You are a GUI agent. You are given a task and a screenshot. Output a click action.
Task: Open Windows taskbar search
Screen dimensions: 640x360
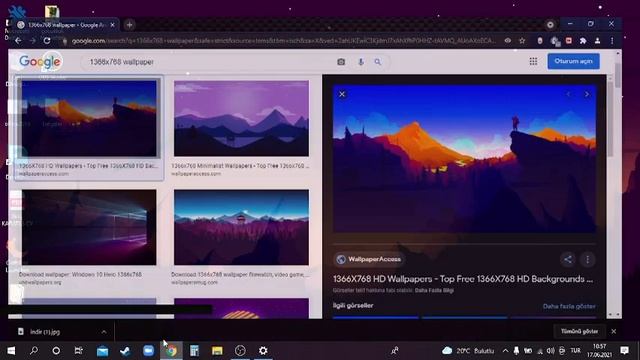point(34,350)
